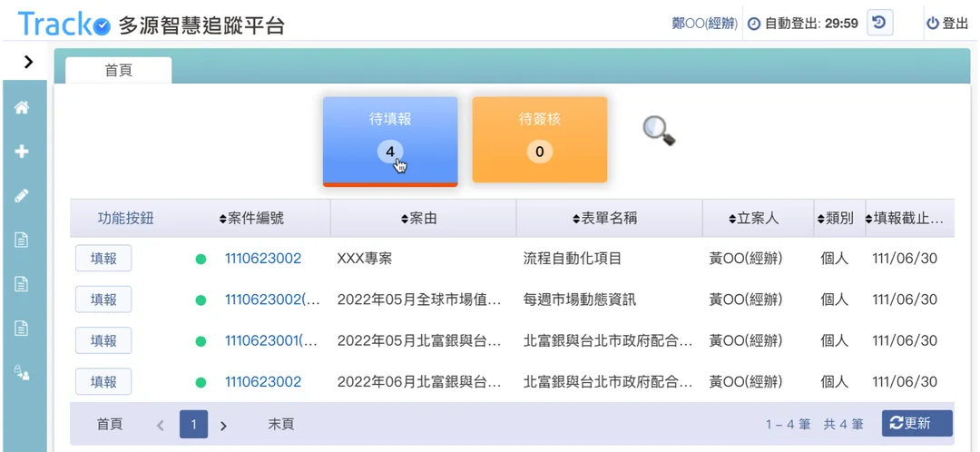Click the magnifying glass search icon
The height and width of the screenshot is (452, 980).
pyautogui.click(x=660, y=132)
